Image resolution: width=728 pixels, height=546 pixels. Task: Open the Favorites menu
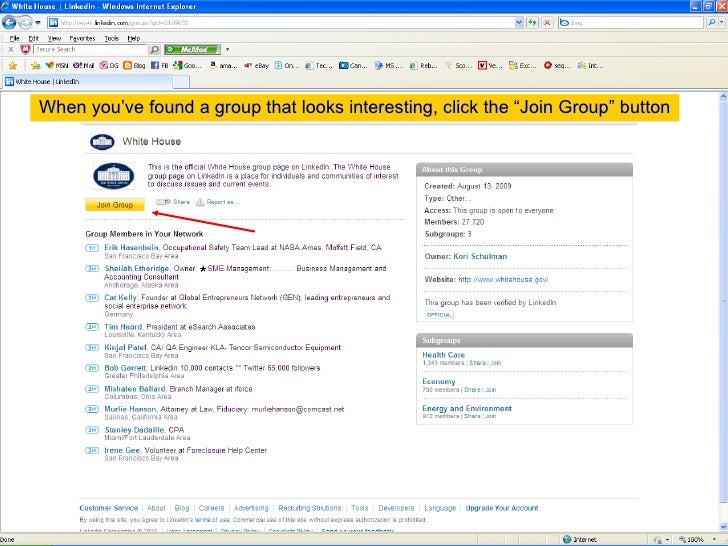click(x=82, y=39)
